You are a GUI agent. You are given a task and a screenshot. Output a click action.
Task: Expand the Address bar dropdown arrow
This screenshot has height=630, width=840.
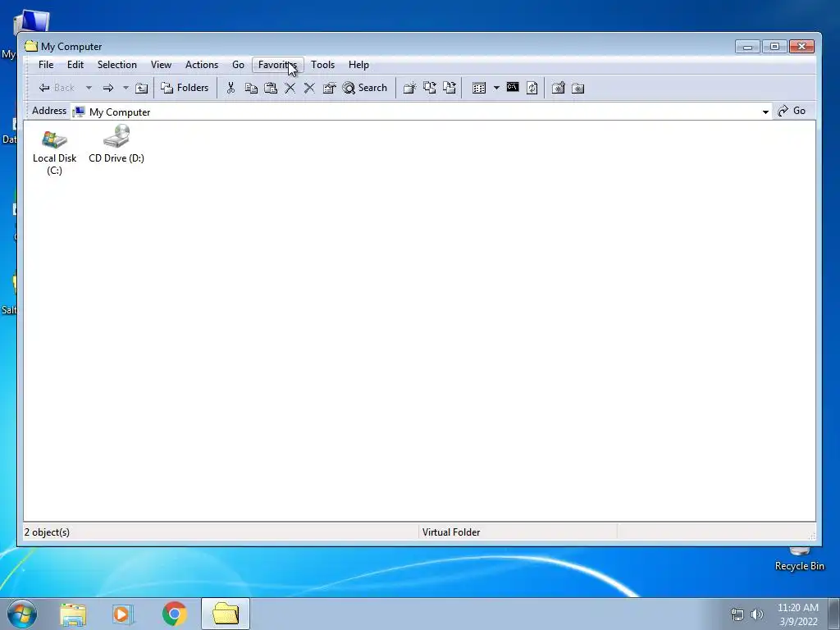[765, 112]
